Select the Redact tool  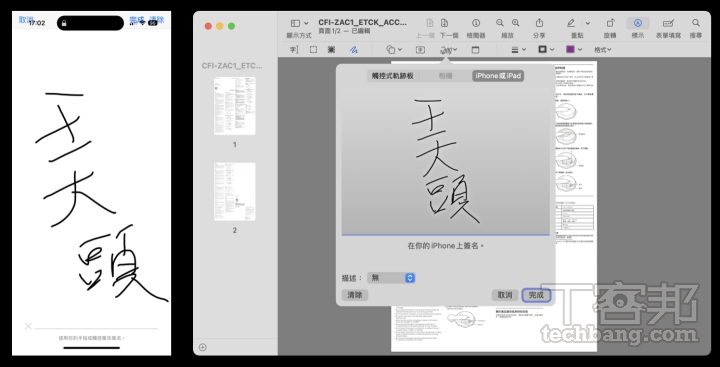(331, 50)
